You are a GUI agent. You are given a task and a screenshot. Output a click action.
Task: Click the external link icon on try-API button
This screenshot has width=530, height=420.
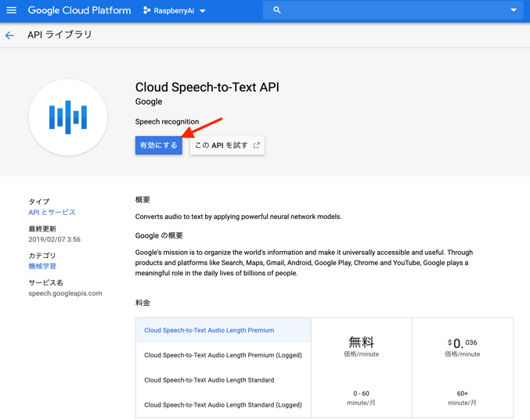[257, 145]
